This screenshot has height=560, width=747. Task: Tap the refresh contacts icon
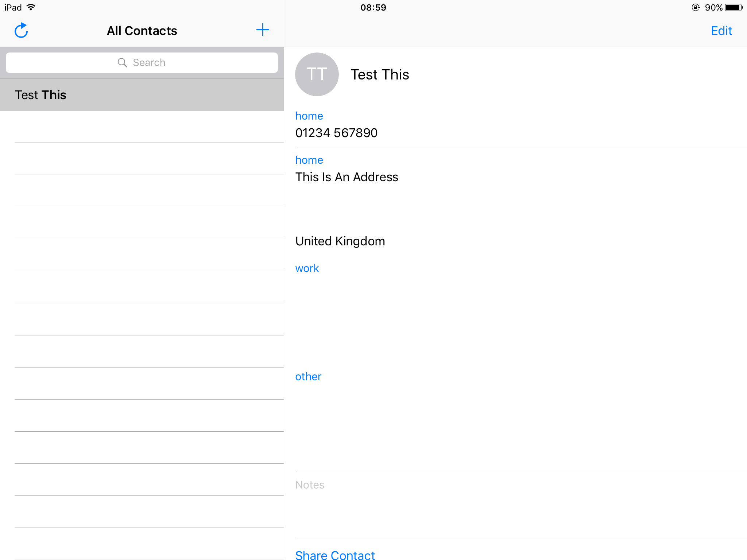coord(21,31)
